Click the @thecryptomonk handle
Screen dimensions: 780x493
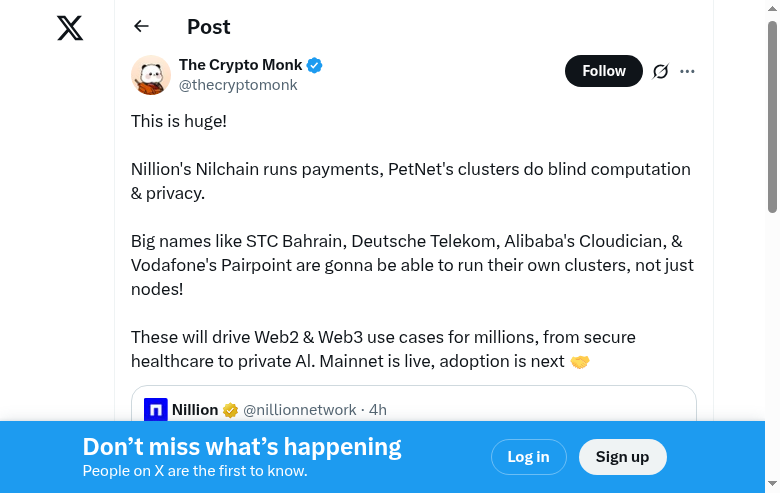click(x=238, y=85)
